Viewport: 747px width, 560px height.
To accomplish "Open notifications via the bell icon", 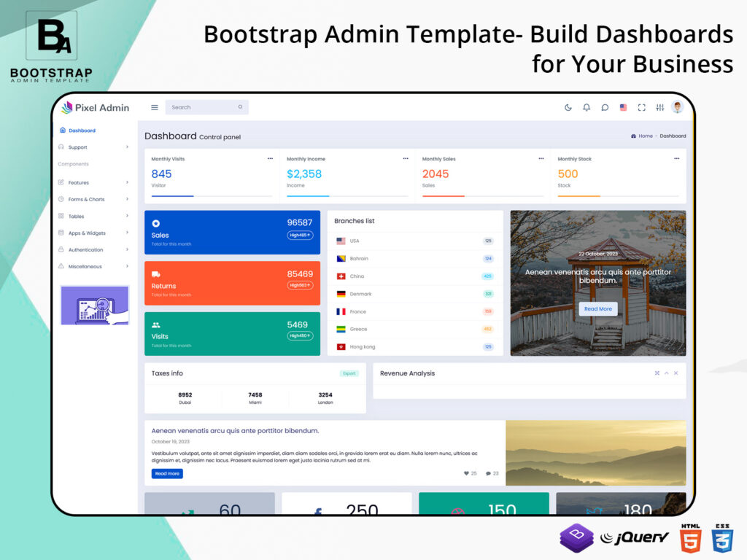I will point(587,107).
